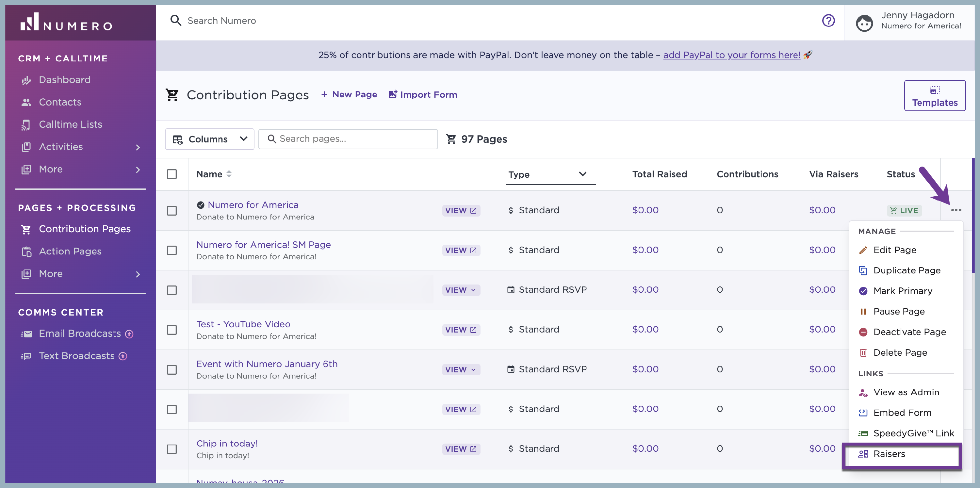Click the Text Broadcasts upgrade arrow icon

click(122, 356)
